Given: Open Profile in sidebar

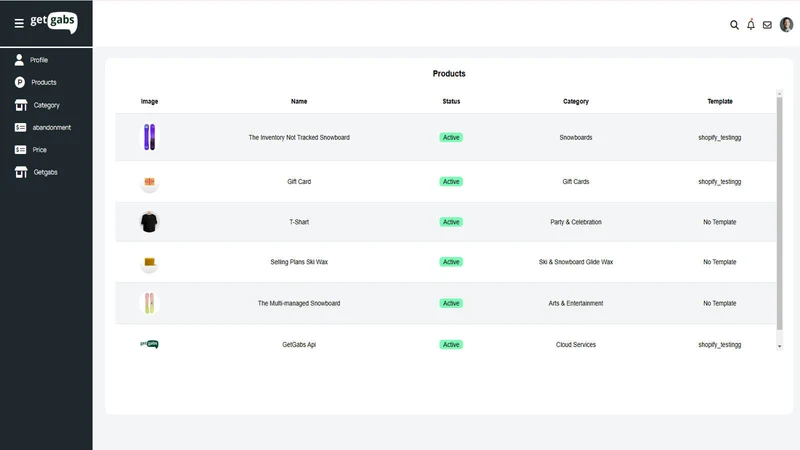Looking at the screenshot, I should coord(39,60).
